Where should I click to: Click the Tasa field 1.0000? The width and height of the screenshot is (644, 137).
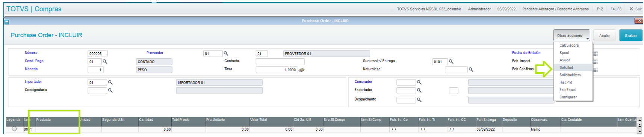point(277,70)
